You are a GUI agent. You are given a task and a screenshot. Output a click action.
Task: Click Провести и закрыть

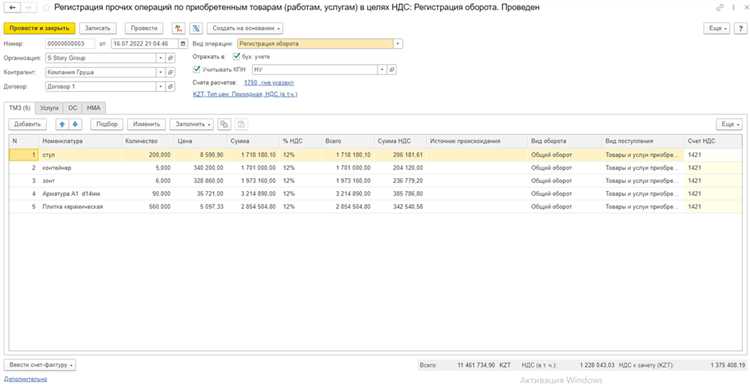pos(39,28)
